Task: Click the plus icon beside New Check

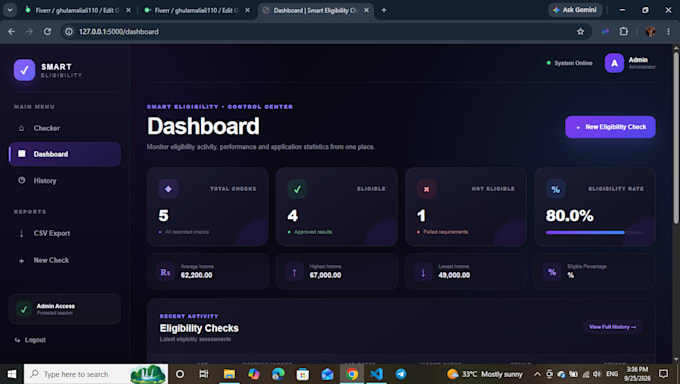Action: [x=21, y=261]
